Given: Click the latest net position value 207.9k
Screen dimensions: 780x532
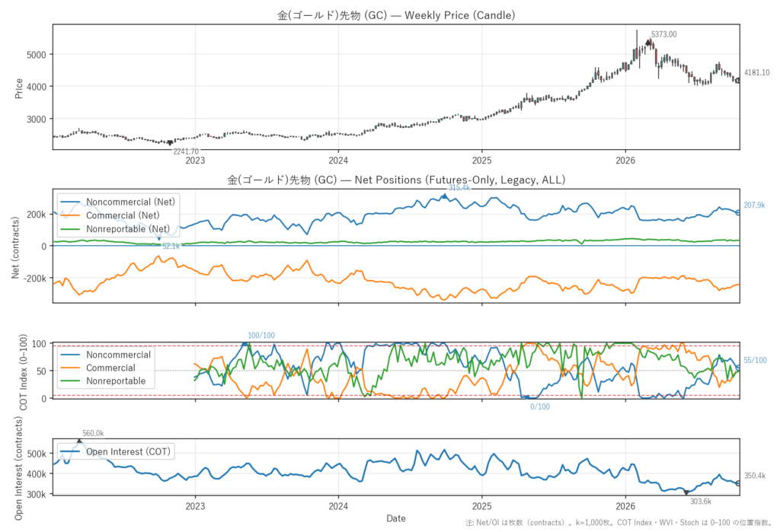Looking at the screenshot, I should coord(754,205).
